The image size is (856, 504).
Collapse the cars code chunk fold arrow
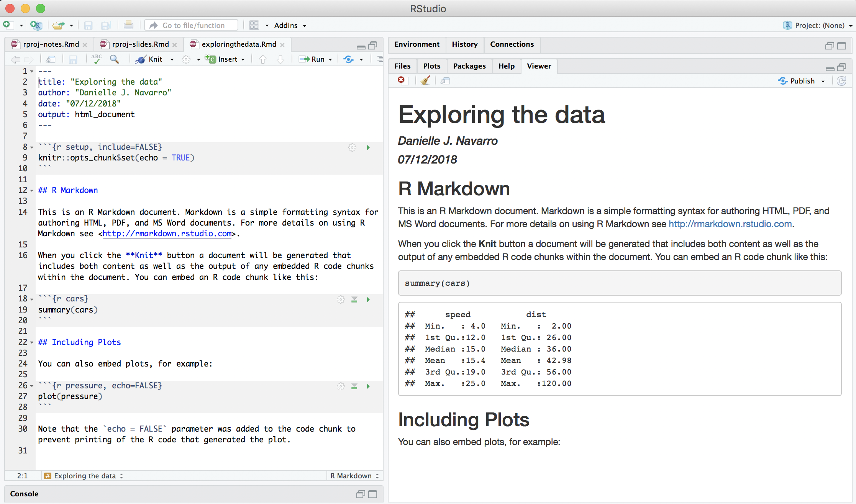coord(32,299)
